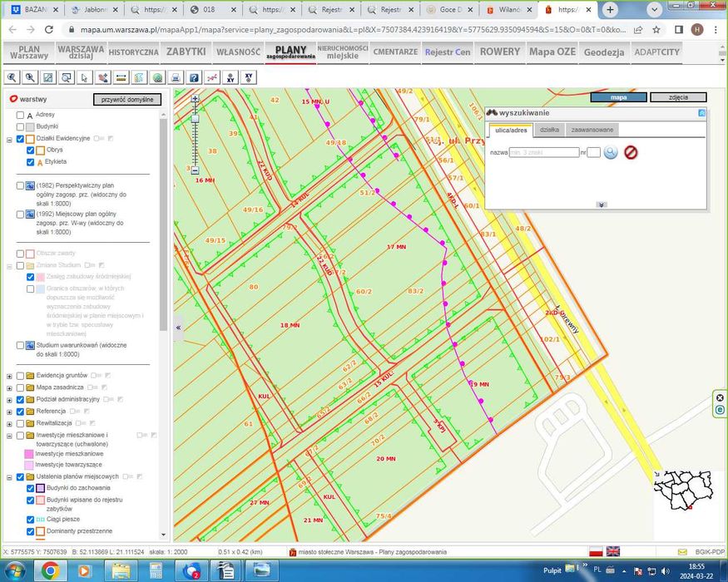
Task: Click Budynki do zachowania purple legend swatch
Action: pyautogui.click(x=41, y=488)
